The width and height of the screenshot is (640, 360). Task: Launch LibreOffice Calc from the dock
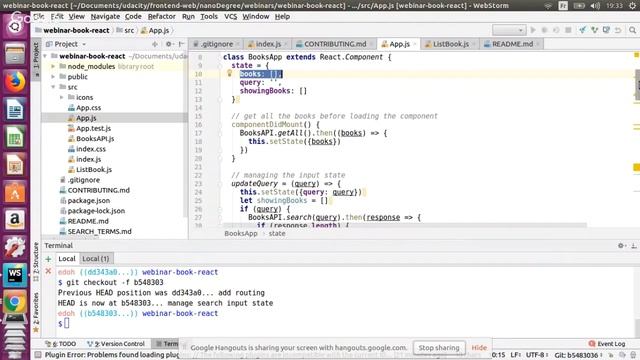tap(15, 137)
